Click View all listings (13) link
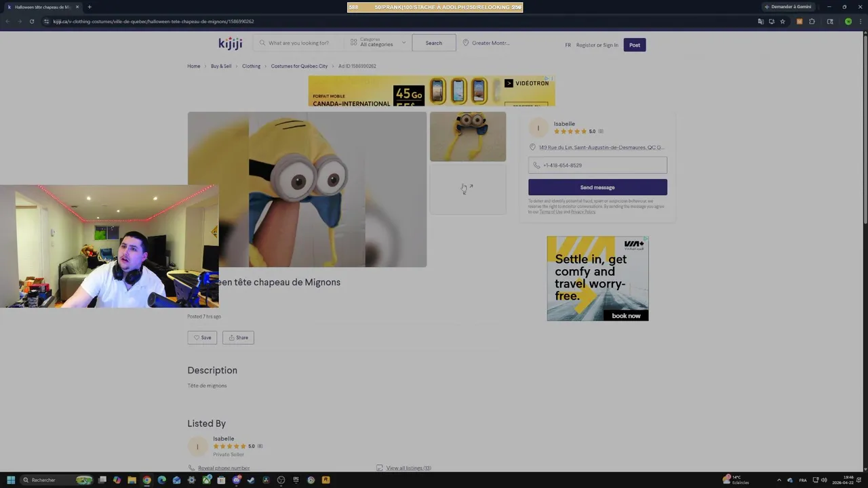The height and width of the screenshot is (488, 868). pos(408,468)
